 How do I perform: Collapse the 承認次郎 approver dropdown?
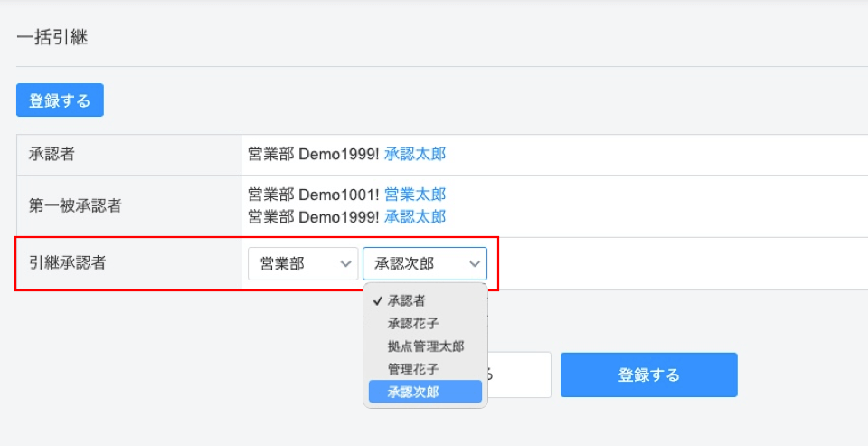tap(425, 264)
